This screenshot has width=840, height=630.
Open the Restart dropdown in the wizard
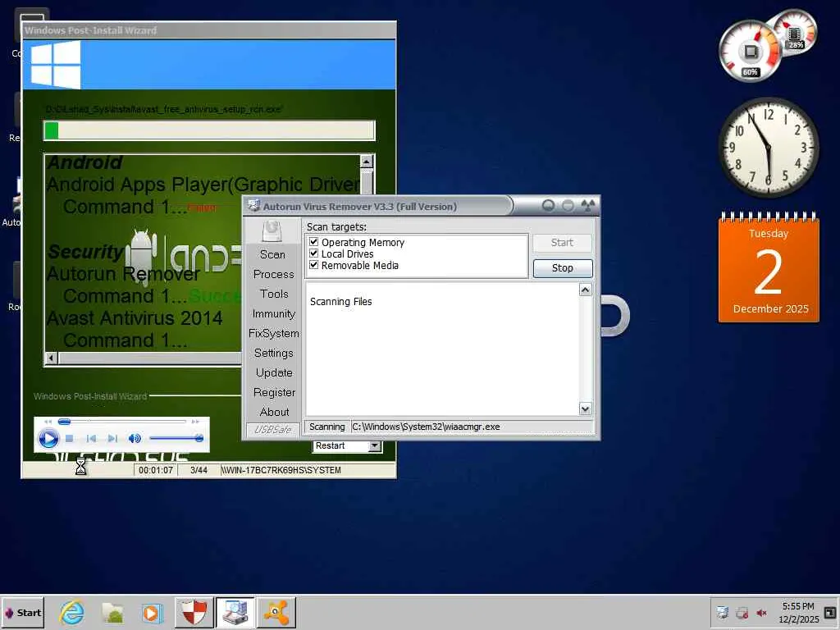[375, 445]
